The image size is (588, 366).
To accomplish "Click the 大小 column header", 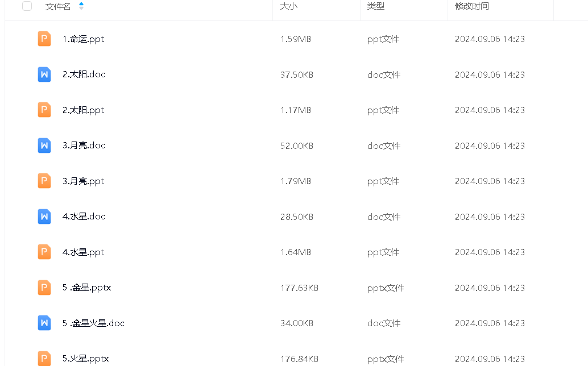I will coord(289,6).
